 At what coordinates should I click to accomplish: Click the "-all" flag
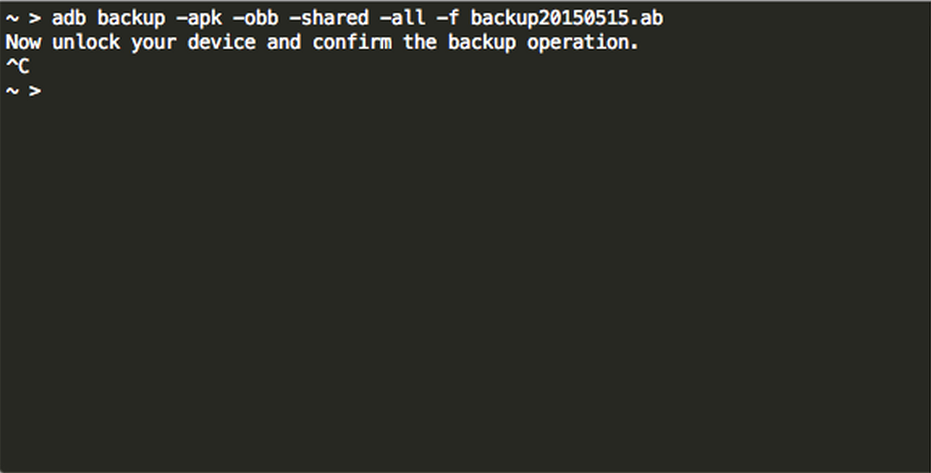[402, 18]
